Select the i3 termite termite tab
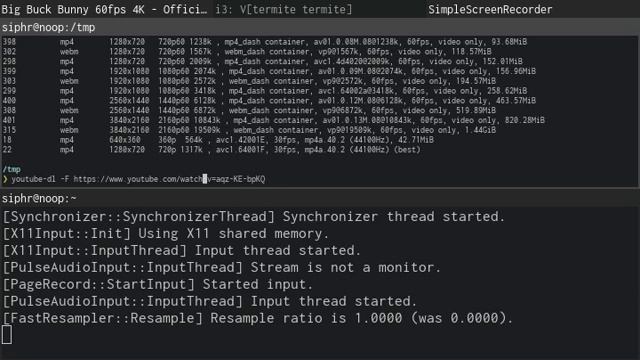This screenshot has width=640, height=360. (284, 9)
